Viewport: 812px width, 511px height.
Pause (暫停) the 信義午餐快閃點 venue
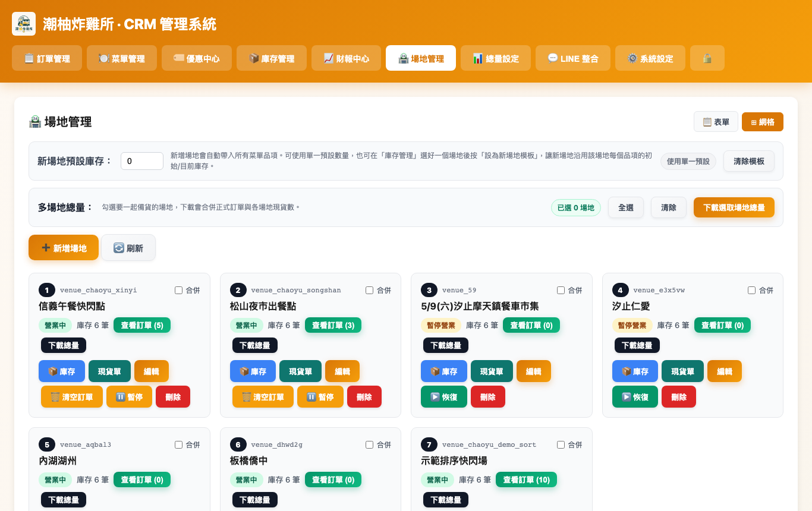point(129,397)
